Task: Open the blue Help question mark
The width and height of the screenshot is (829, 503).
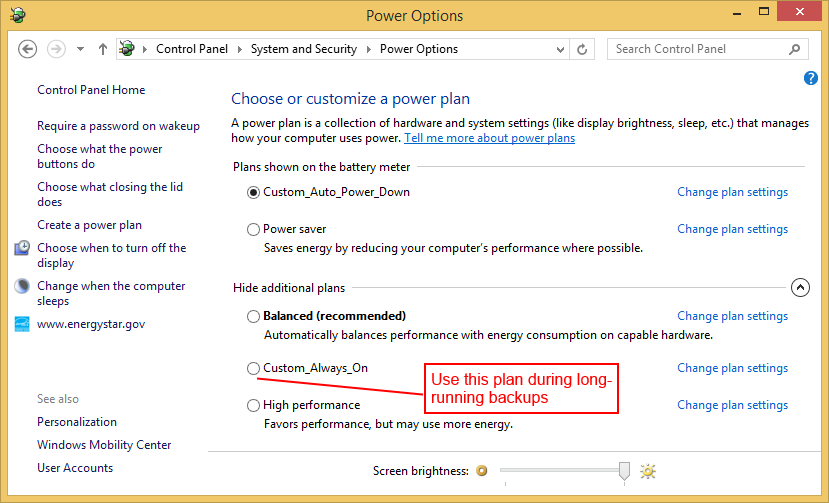Action: click(811, 78)
